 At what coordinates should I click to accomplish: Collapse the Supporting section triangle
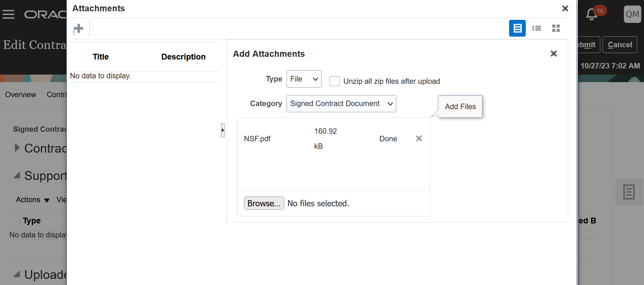[x=17, y=176]
